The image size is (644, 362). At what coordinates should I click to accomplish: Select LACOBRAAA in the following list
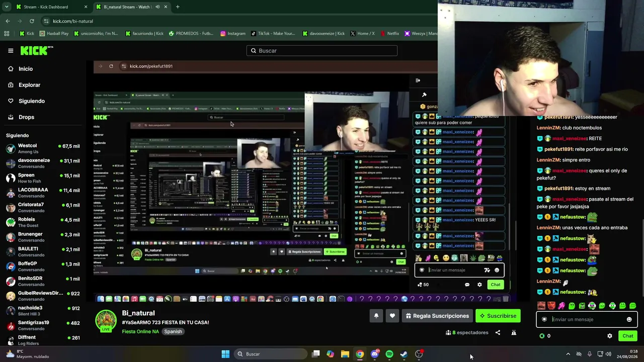(43, 193)
